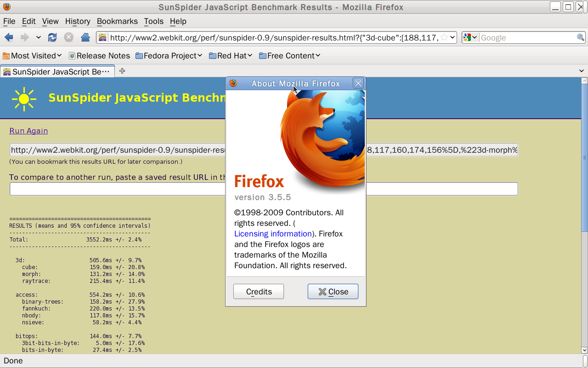Click the Licensing information link
Viewport: 588px width, 368px height.
point(273,234)
